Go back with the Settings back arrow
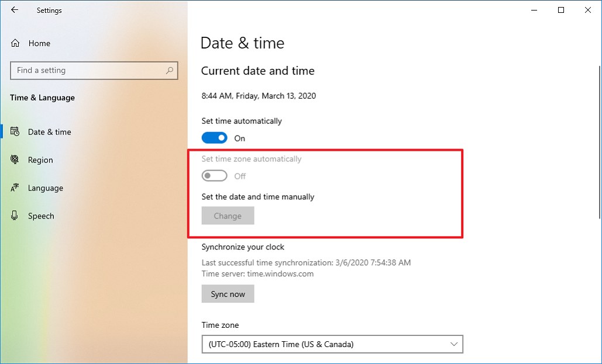This screenshot has height=364, width=602. (x=15, y=10)
